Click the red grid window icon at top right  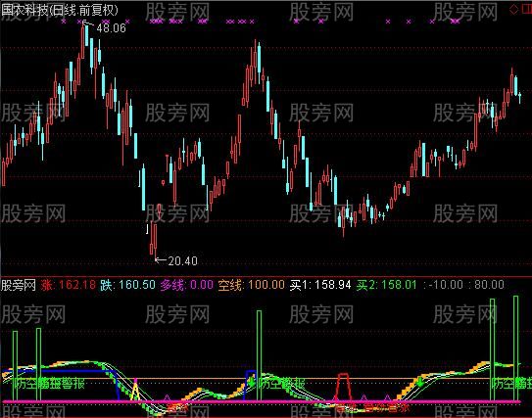coord(526,10)
